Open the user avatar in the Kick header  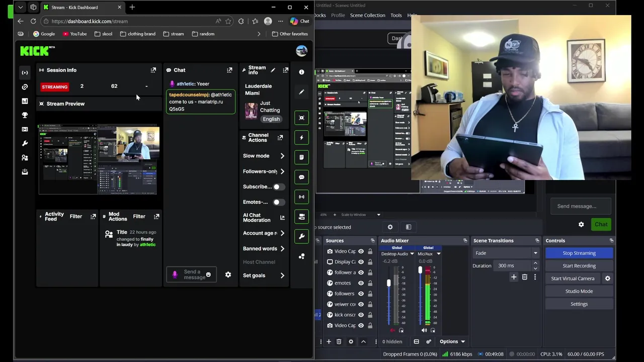[x=301, y=51]
